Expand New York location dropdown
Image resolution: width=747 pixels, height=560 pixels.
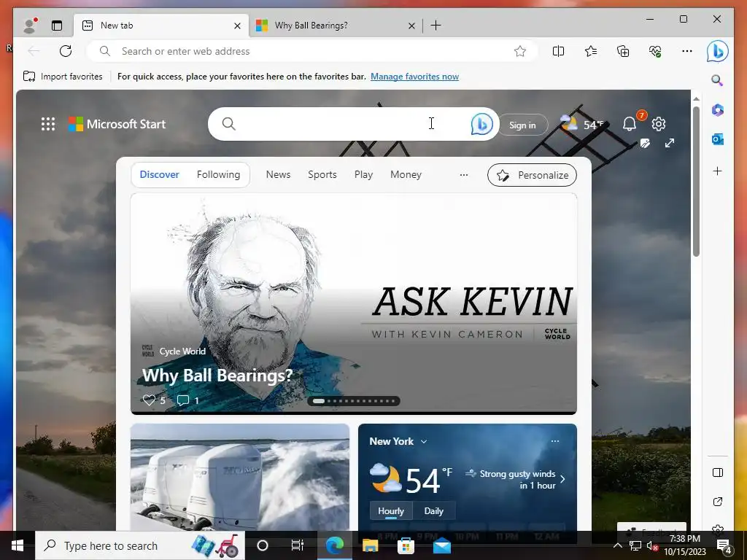(x=424, y=441)
